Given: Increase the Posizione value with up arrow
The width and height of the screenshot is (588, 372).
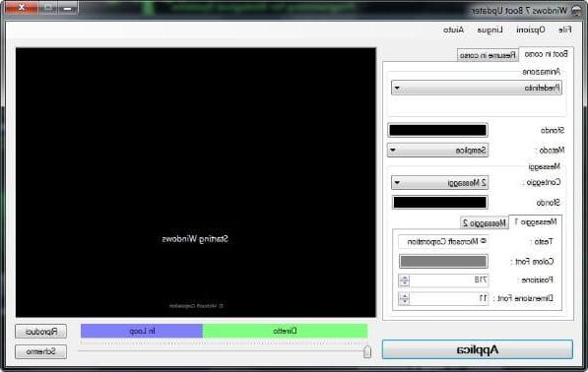Looking at the screenshot, I should (404, 278).
